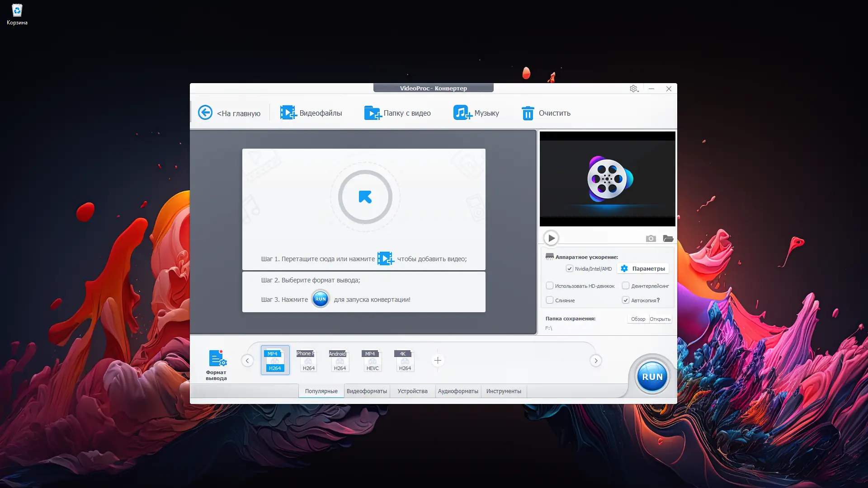
Task: Play the preview video
Action: (x=551, y=238)
